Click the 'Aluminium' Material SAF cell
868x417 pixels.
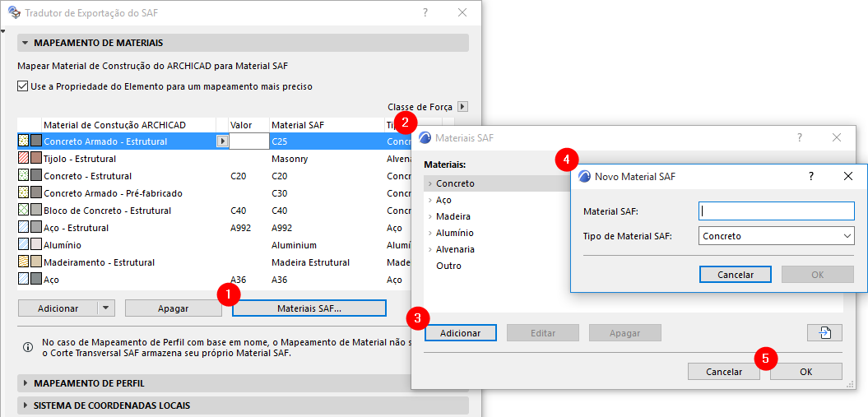tap(294, 245)
